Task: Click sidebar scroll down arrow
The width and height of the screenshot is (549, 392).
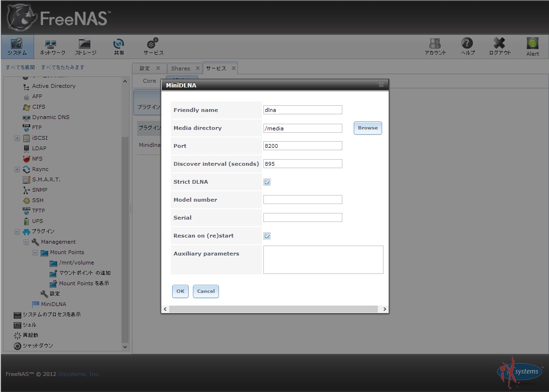Action: pos(125,347)
